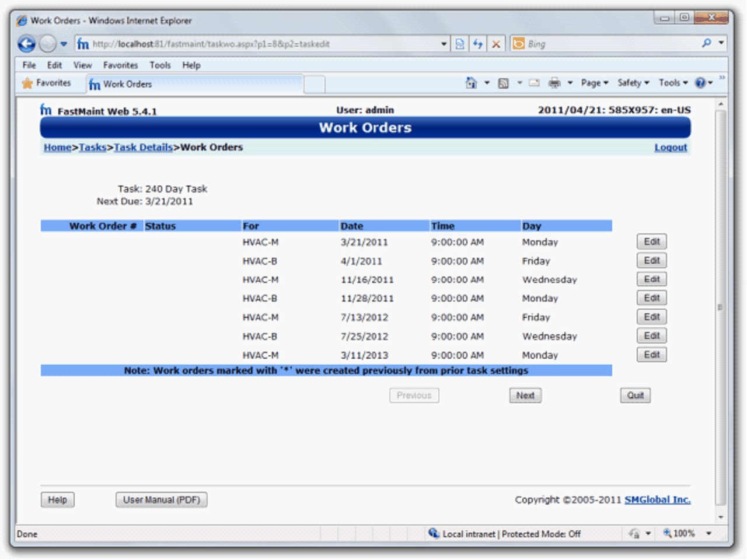Screen dimensions: 747x560
Task: Click the Refresh arrows icon
Action: click(478, 44)
